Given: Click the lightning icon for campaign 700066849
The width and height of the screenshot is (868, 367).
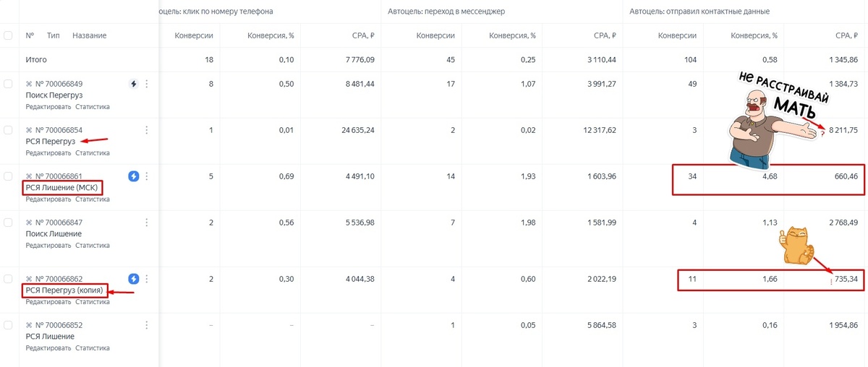Looking at the screenshot, I should pyautogui.click(x=133, y=84).
